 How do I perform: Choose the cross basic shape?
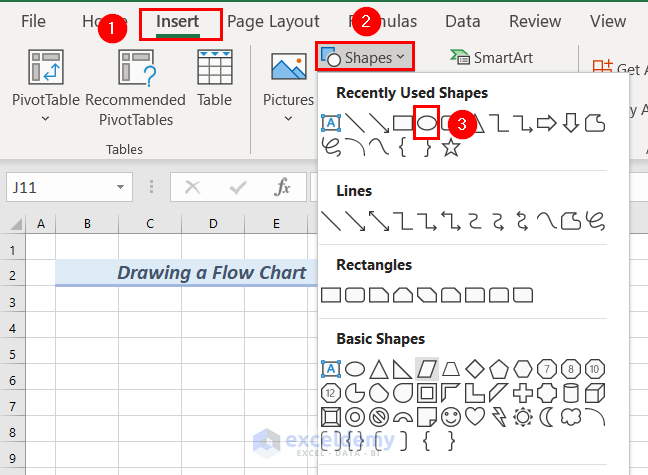523,393
